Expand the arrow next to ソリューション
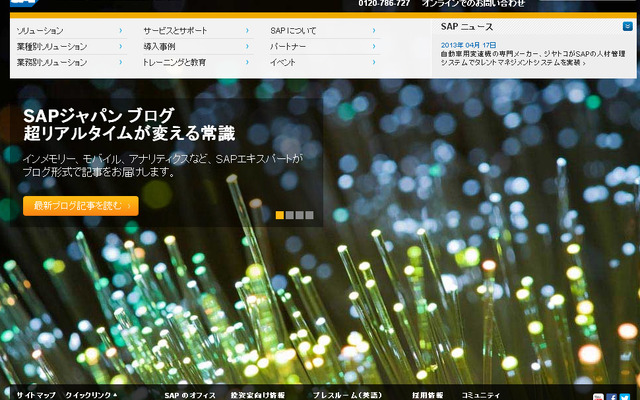 (121, 31)
